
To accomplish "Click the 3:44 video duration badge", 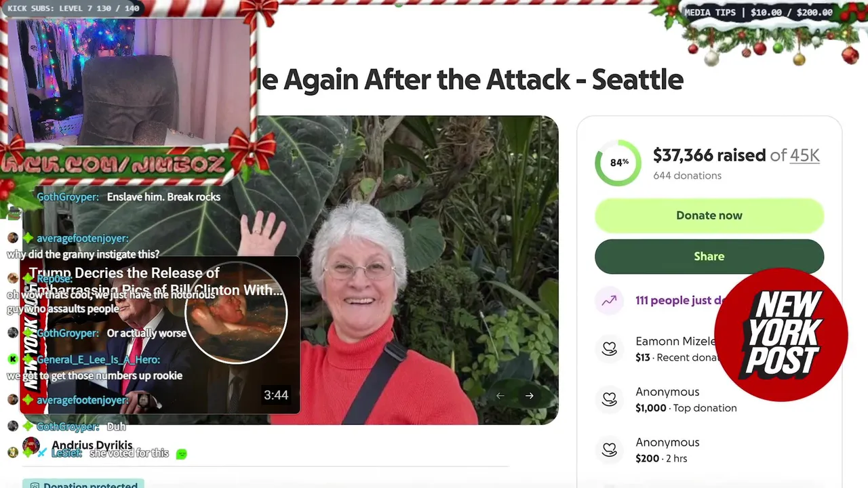I will pos(276,395).
